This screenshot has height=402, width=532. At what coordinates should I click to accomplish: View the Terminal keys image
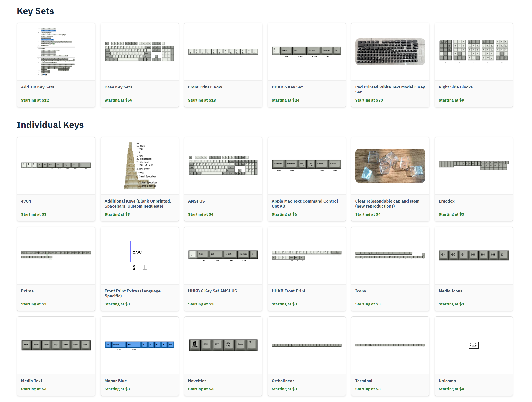(390, 345)
